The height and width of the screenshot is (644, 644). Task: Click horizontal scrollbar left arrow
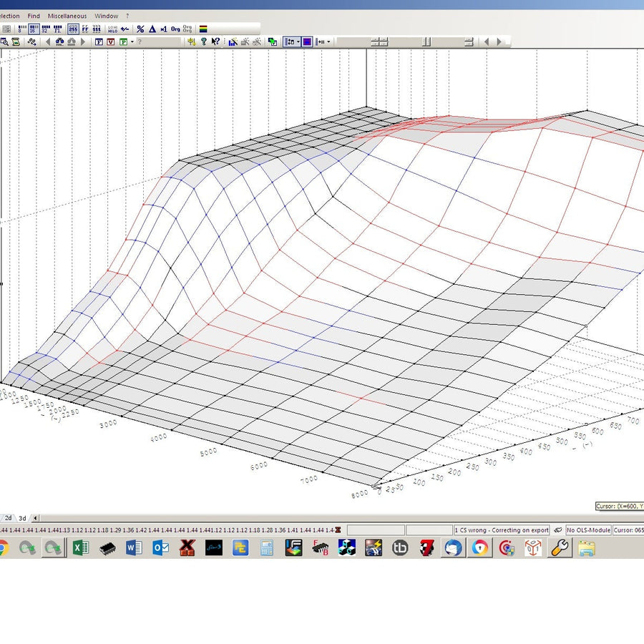point(35,518)
